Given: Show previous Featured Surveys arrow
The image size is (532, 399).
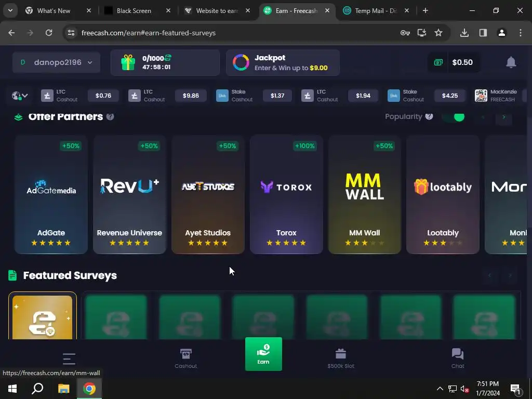Looking at the screenshot, I should coord(489,275).
